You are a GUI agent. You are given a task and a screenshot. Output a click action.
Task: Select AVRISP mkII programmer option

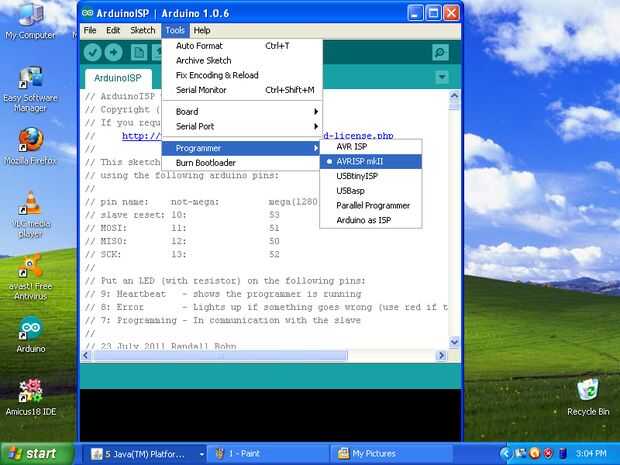pyautogui.click(x=371, y=161)
